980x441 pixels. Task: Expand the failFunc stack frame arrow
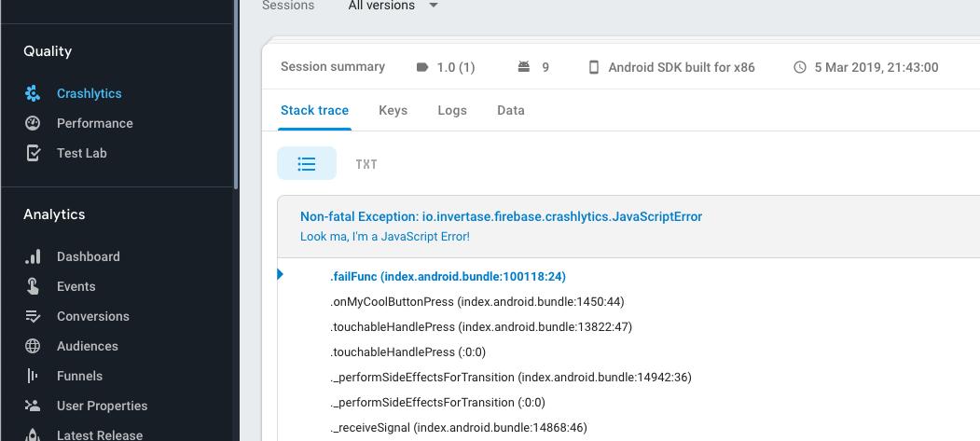[280, 274]
